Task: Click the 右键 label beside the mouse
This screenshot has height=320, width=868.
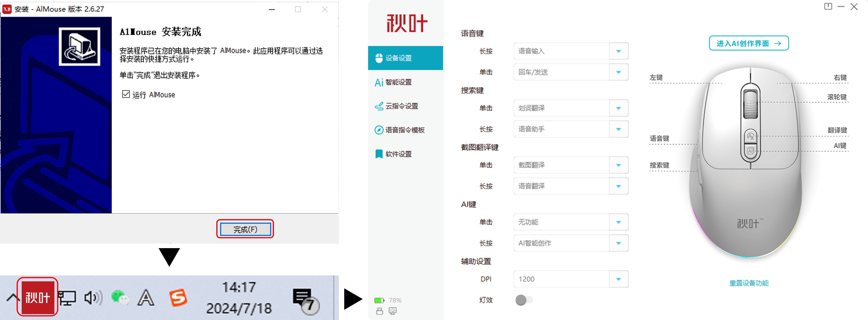Action: pyautogui.click(x=840, y=77)
